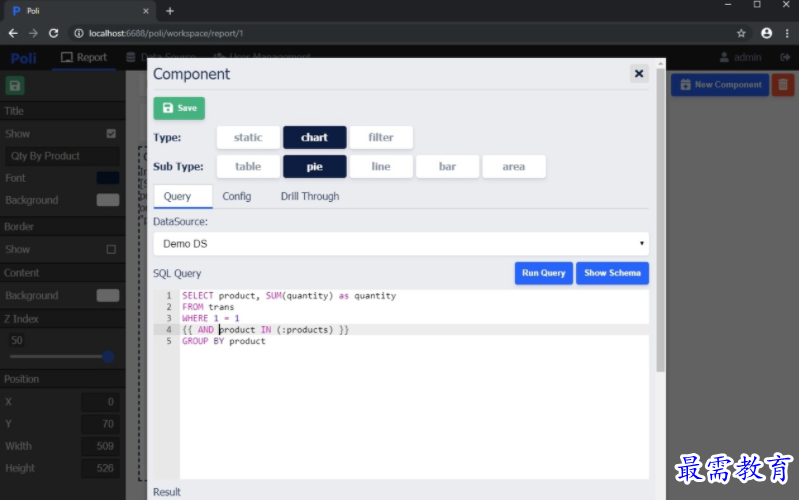Click the logout icon next to admin

[785, 57]
